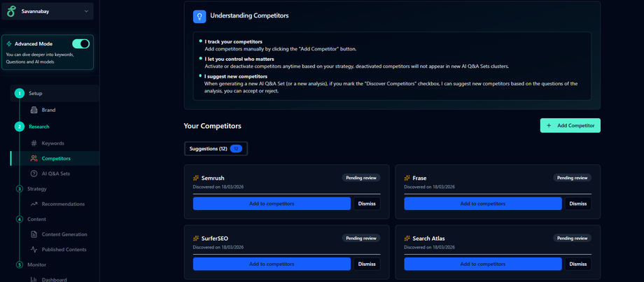644x282 pixels.
Task: Add Semrush to competitors
Action: (272, 204)
